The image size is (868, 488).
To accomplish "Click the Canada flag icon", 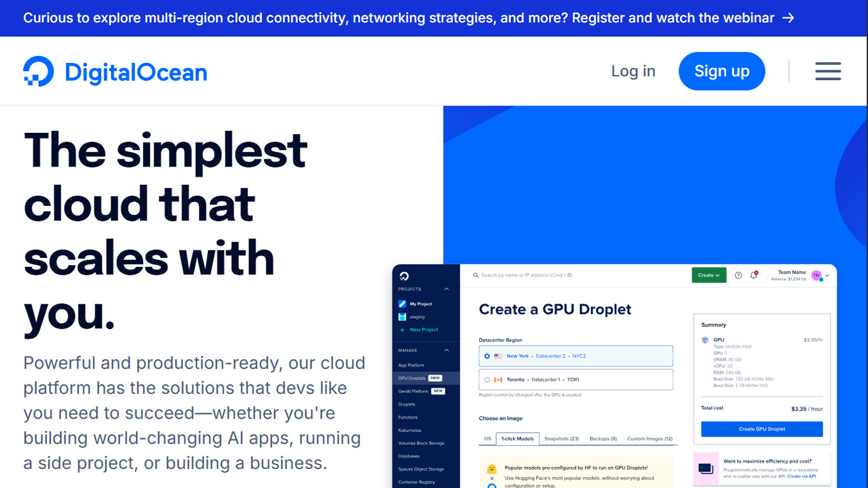I will pos(498,379).
